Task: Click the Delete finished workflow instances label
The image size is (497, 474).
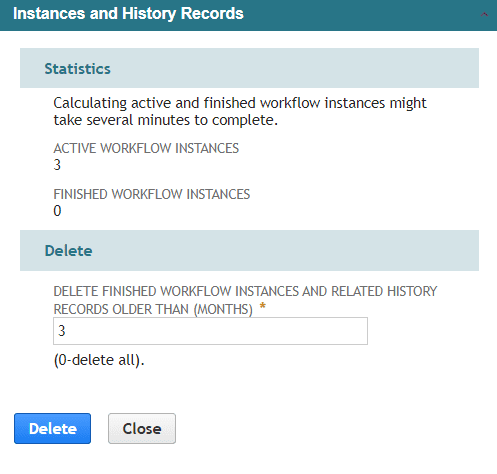Action: click(245, 300)
